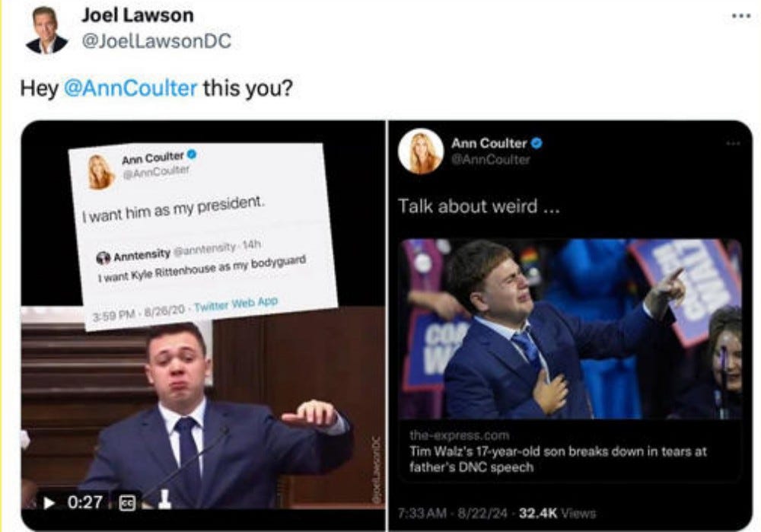Image resolution: width=761 pixels, height=532 pixels.
Task: Click the @AnnCoulter mention link
Action: 131,88
